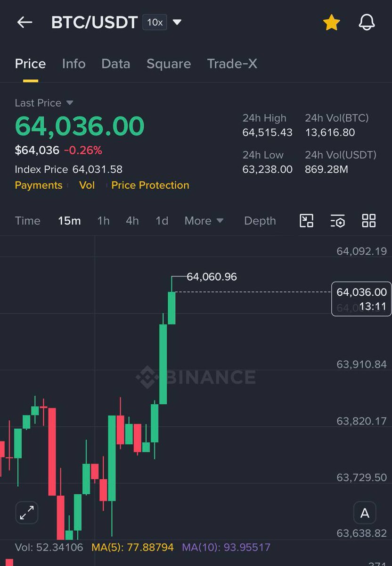Go back using the left arrow icon
Image resolution: width=392 pixels, height=566 pixels.
point(24,22)
